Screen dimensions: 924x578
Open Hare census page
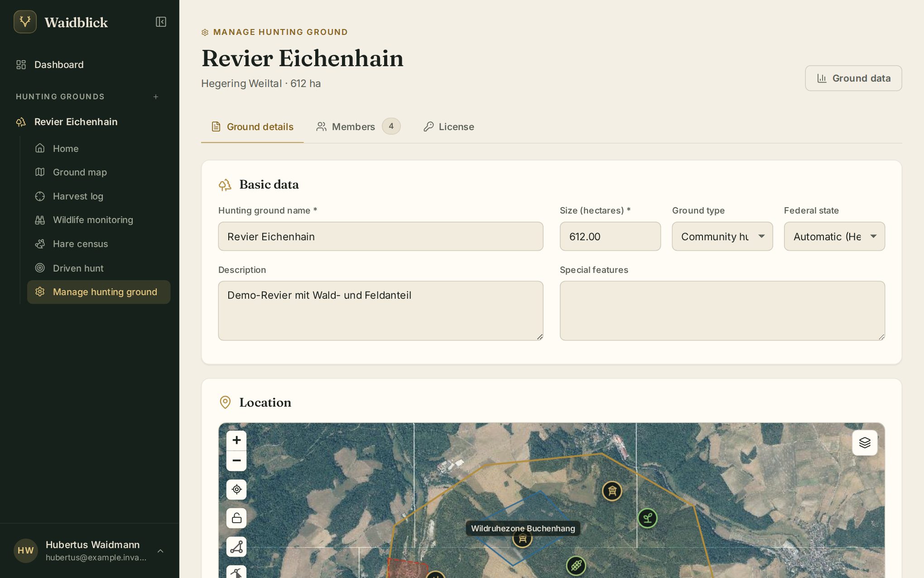click(99, 244)
